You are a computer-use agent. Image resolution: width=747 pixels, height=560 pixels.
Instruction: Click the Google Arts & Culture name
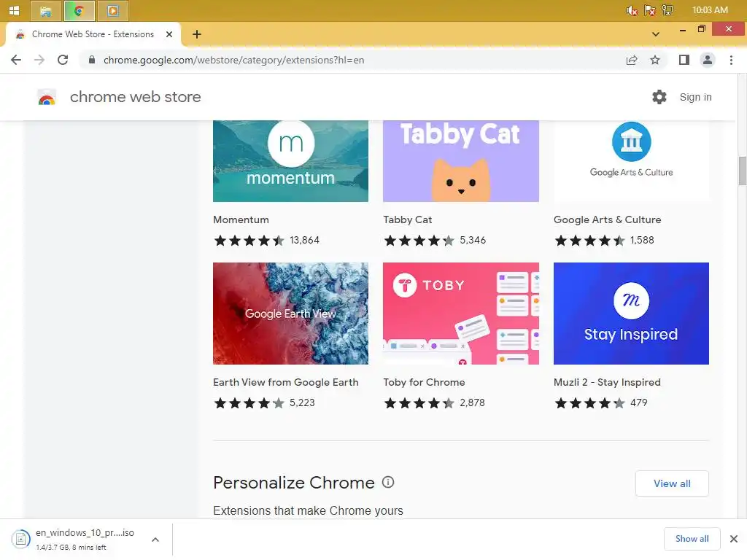pyautogui.click(x=608, y=219)
